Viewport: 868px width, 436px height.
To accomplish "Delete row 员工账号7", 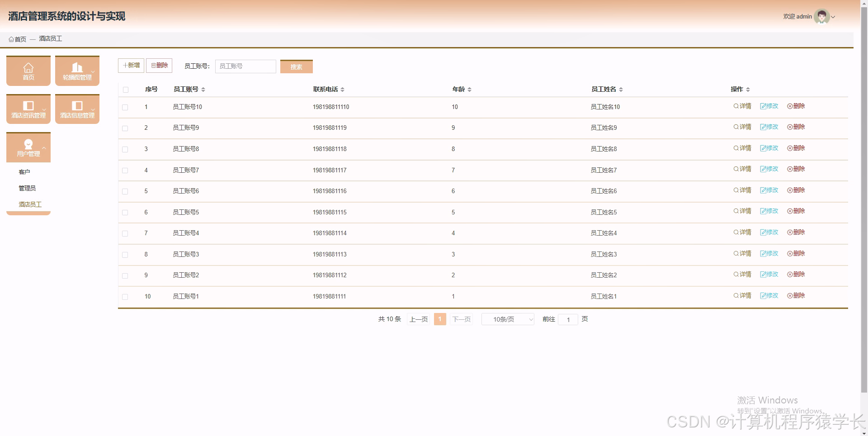I will (796, 169).
